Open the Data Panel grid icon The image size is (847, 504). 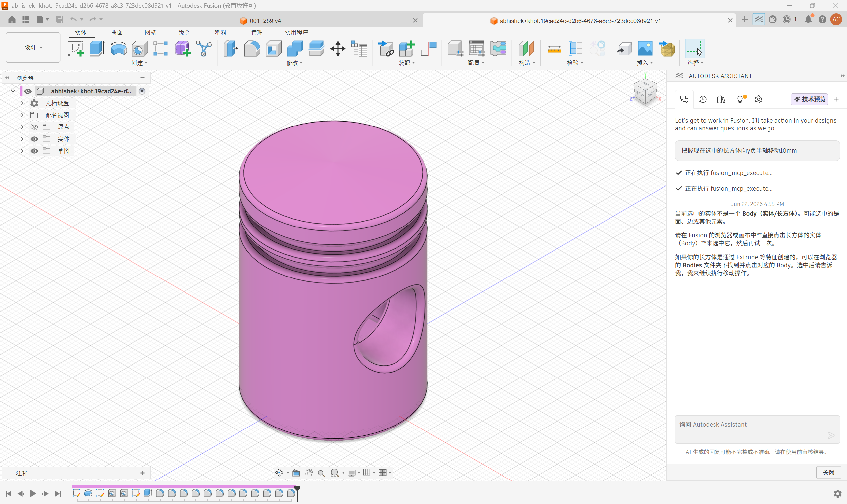26,19
